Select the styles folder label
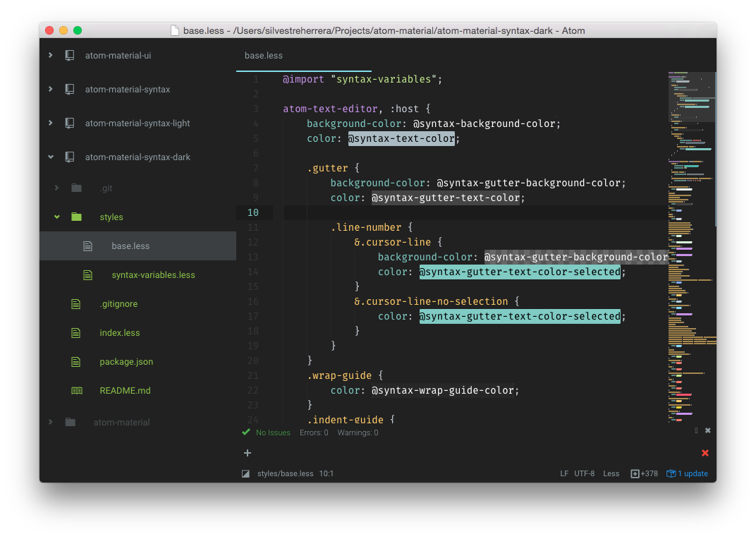 [x=111, y=217]
